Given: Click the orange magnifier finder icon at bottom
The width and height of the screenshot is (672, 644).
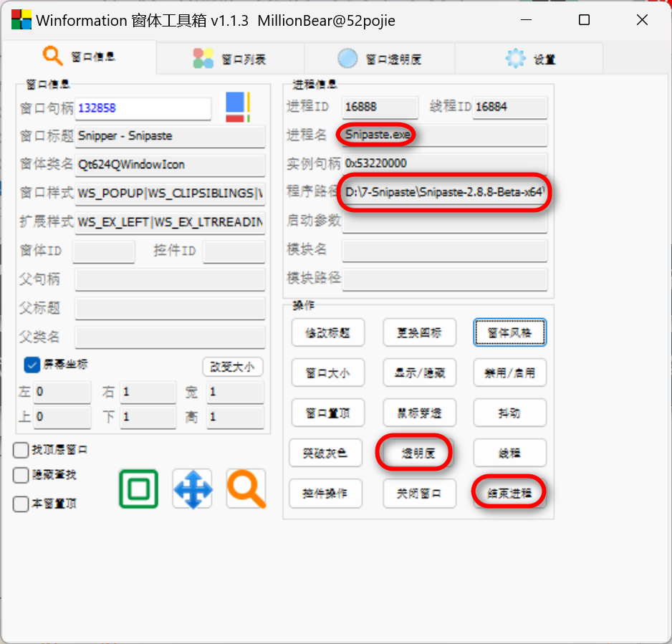Looking at the screenshot, I should click(x=246, y=489).
